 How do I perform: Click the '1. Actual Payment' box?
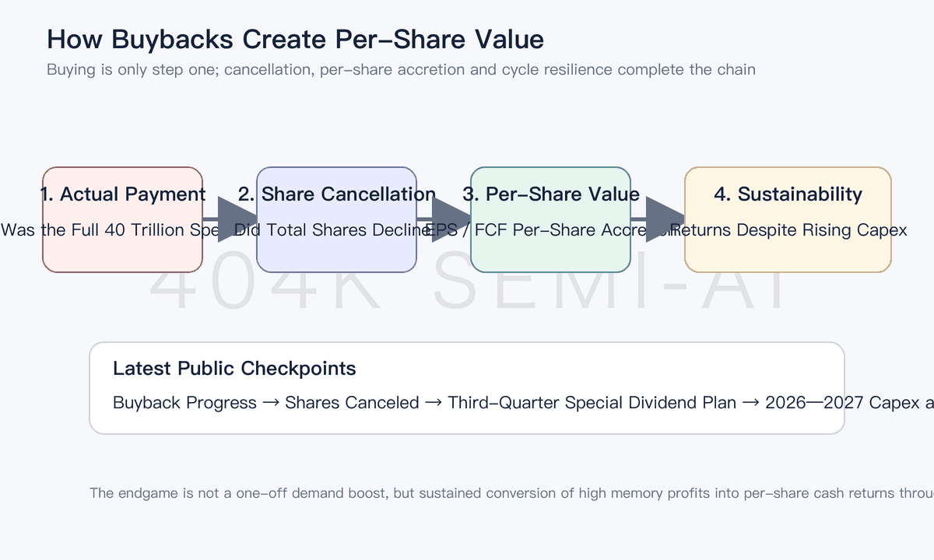pos(122,219)
